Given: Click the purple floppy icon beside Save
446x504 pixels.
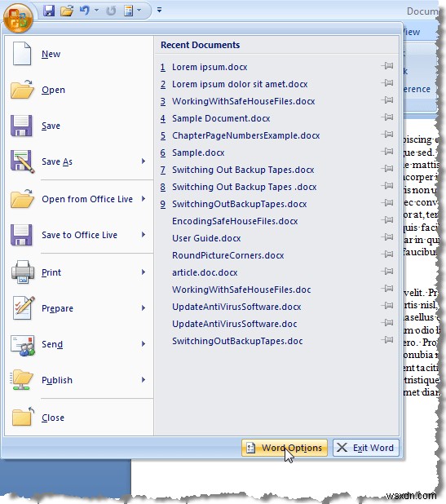Looking at the screenshot, I should pyautogui.click(x=21, y=126).
